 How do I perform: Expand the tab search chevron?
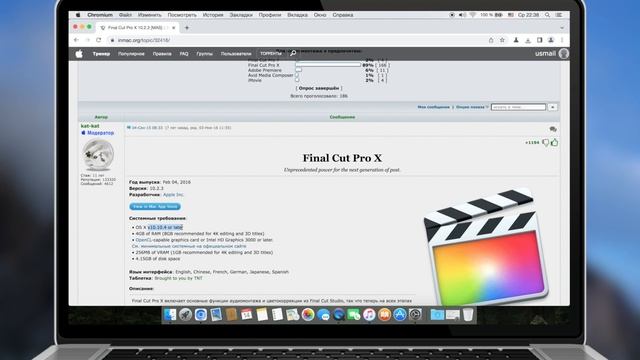[x=562, y=28]
